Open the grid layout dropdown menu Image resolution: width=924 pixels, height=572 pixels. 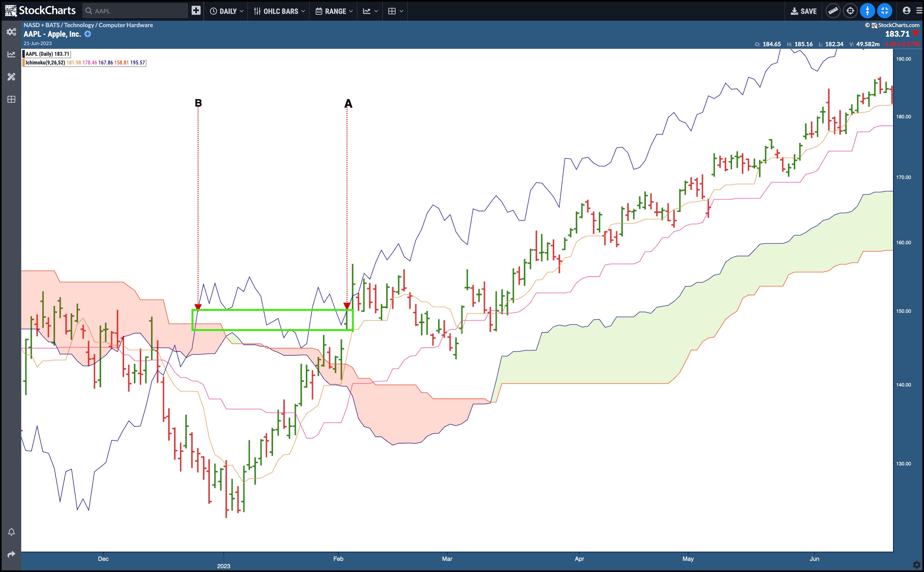pos(396,11)
